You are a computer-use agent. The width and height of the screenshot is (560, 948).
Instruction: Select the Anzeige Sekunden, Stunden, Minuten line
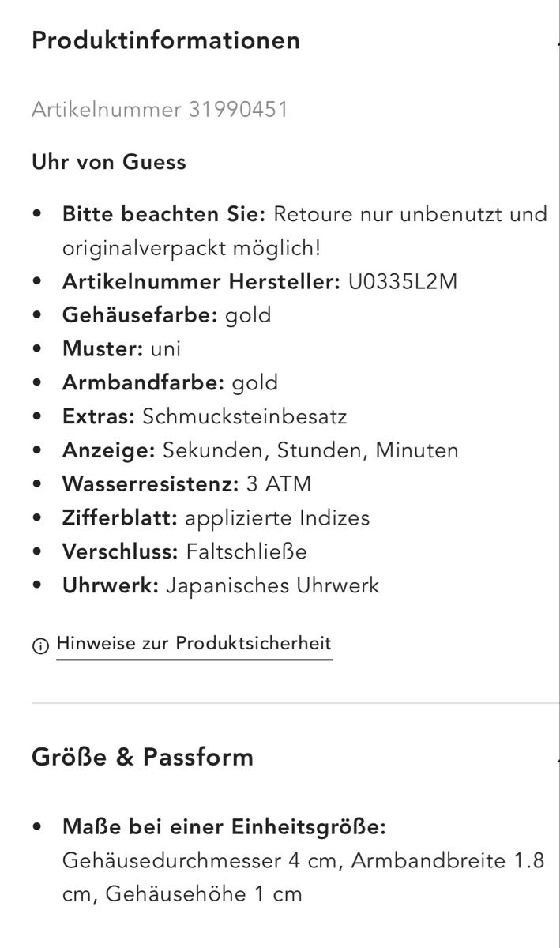point(261,450)
